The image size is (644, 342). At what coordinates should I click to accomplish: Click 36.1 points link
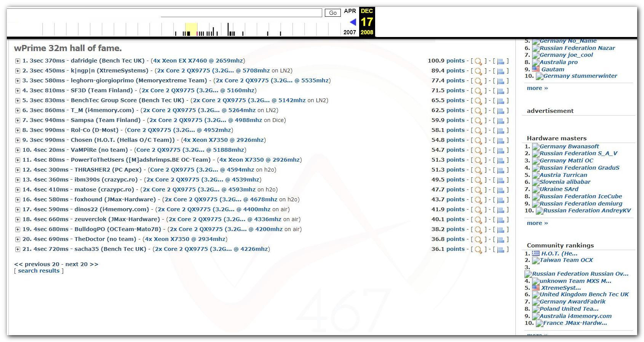[x=448, y=249]
